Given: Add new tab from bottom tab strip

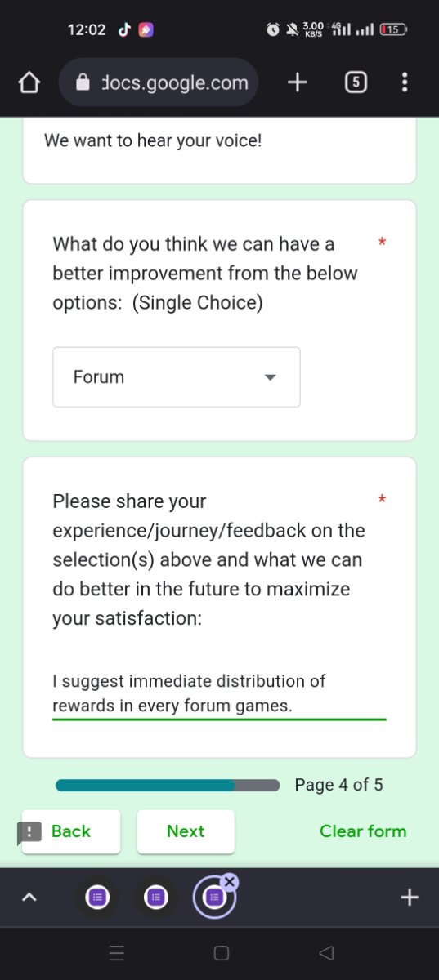Looking at the screenshot, I should [410, 898].
